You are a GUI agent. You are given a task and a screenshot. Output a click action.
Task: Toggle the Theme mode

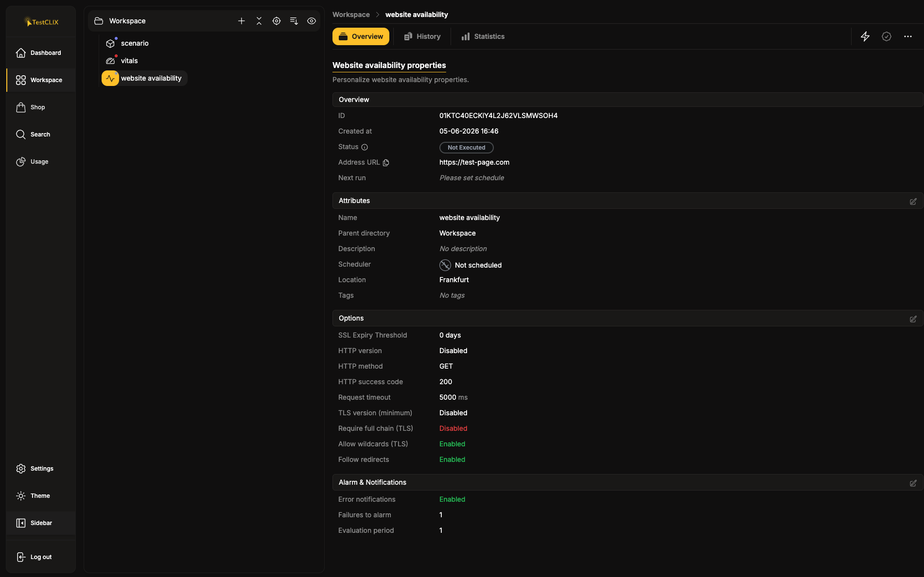click(x=41, y=496)
